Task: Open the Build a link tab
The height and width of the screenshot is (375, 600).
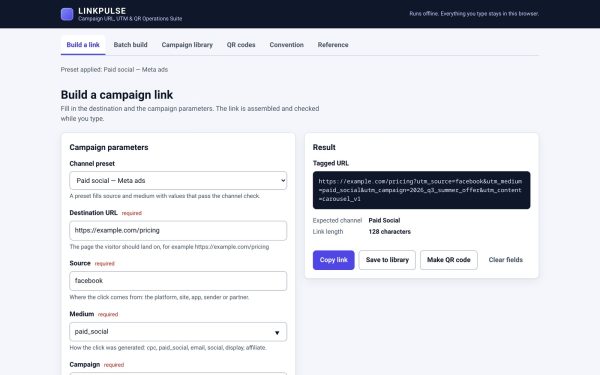Action: point(83,45)
